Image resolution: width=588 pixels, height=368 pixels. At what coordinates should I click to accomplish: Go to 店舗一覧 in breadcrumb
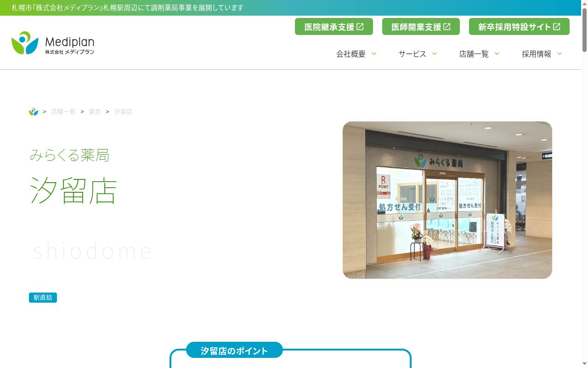pos(63,112)
